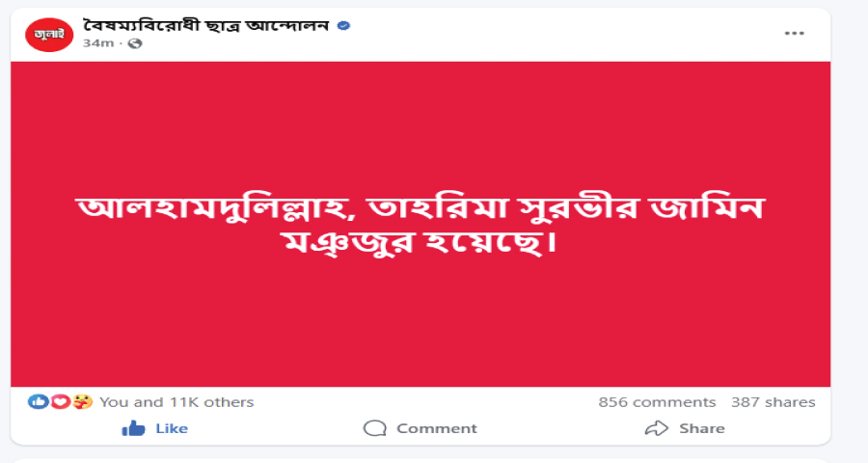
Task: Toggle the blue thumbs-up Like icon
Action: [x=134, y=428]
